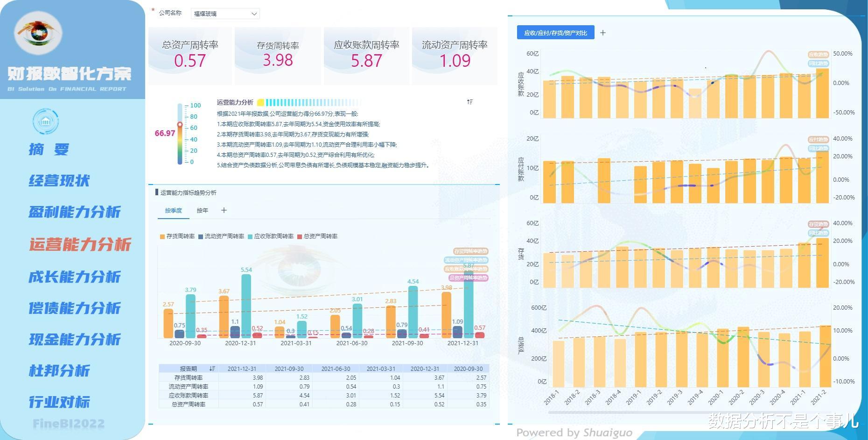
Task: Select the 按季度 tab
Action: (x=174, y=211)
